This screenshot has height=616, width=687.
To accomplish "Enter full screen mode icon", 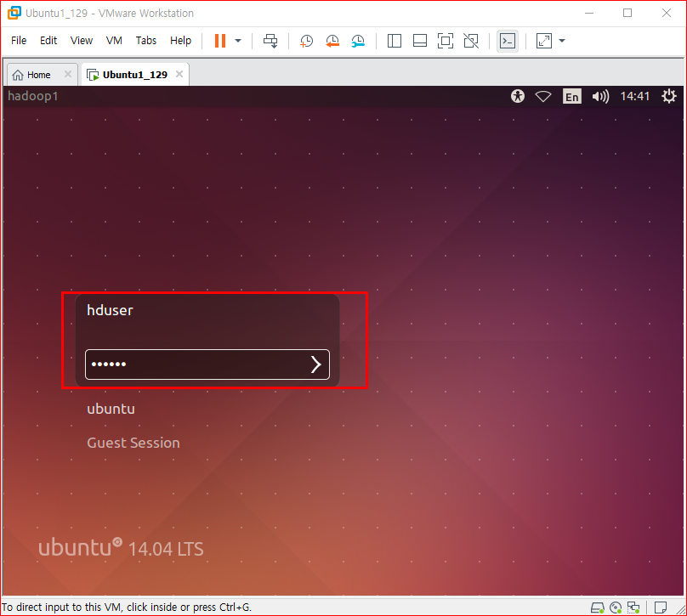I will 446,41.
